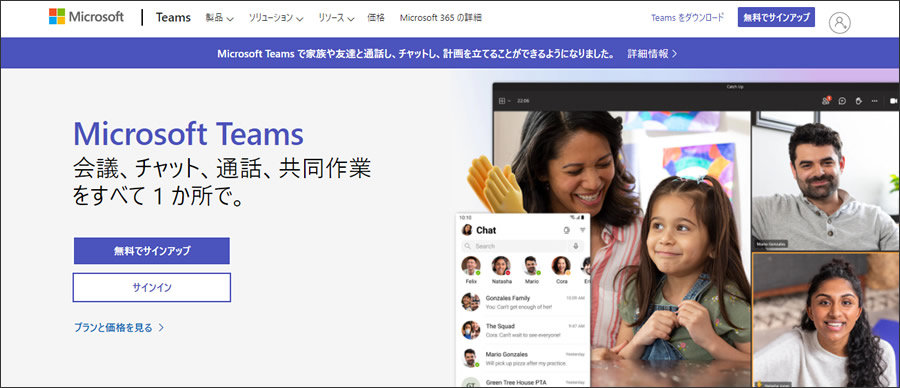Click the large 無料でサインアップ hero button
This screenshot has height=388, width=900.
tap(152, 251)
